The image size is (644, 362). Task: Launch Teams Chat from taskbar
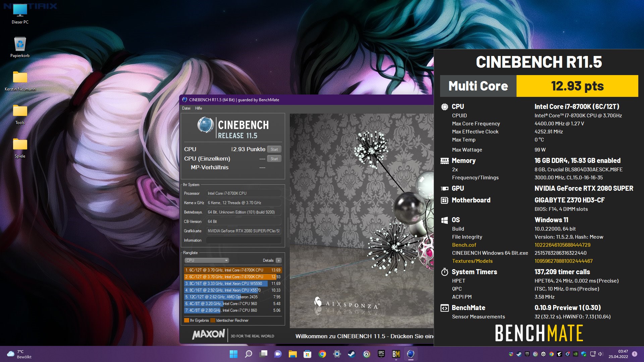[x=278, y=354]
